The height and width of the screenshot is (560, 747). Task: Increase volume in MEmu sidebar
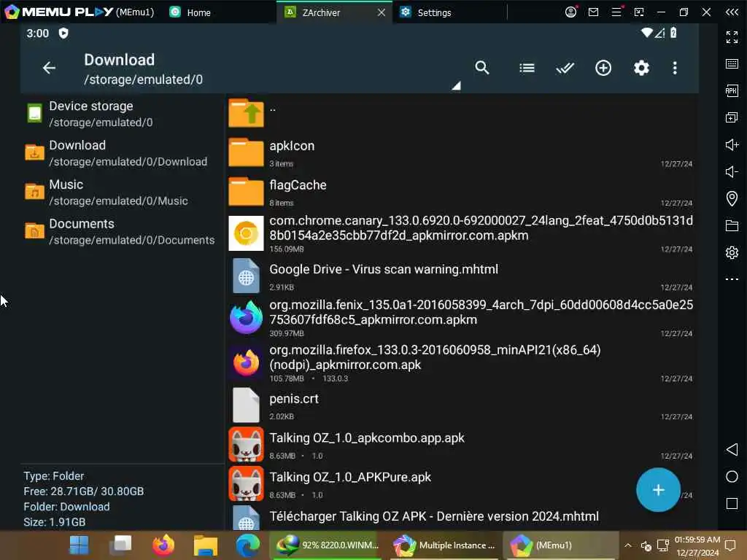[x=732, y=144]
